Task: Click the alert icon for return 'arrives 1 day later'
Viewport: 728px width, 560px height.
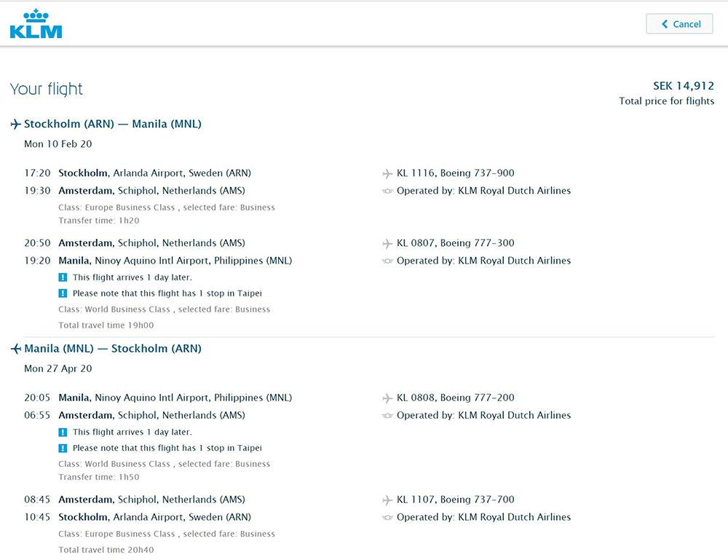Action: tap(63, 432)
